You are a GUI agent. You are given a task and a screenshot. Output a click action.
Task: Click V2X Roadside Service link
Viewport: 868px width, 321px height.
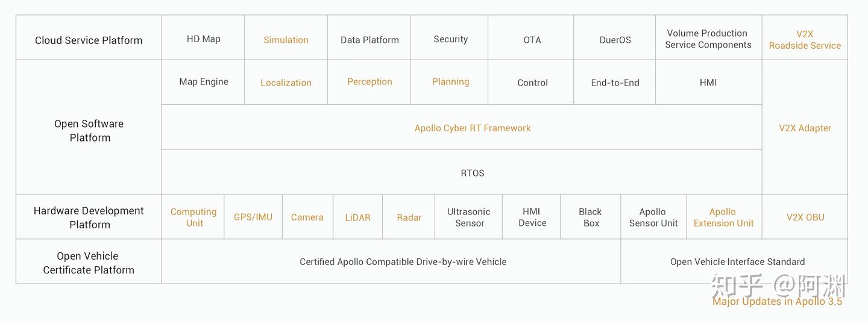(x=805, y=40)
